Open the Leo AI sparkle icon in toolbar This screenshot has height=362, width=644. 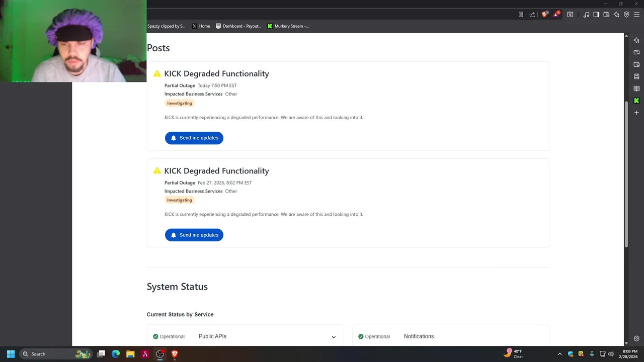pos(616,15)
